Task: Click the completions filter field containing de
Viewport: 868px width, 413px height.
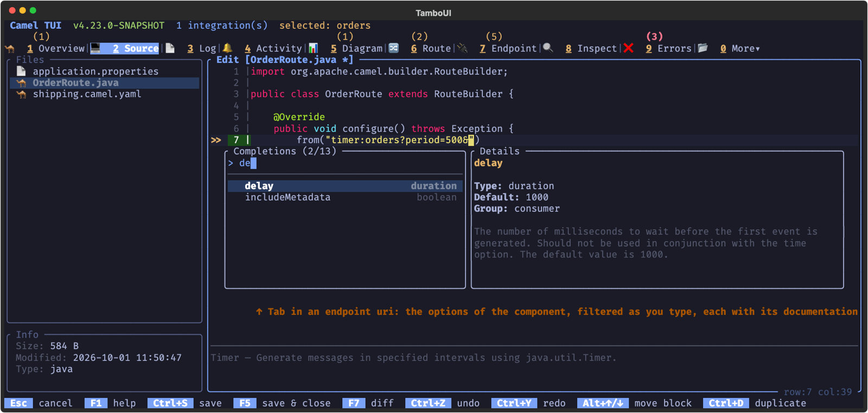Action: 345,163
